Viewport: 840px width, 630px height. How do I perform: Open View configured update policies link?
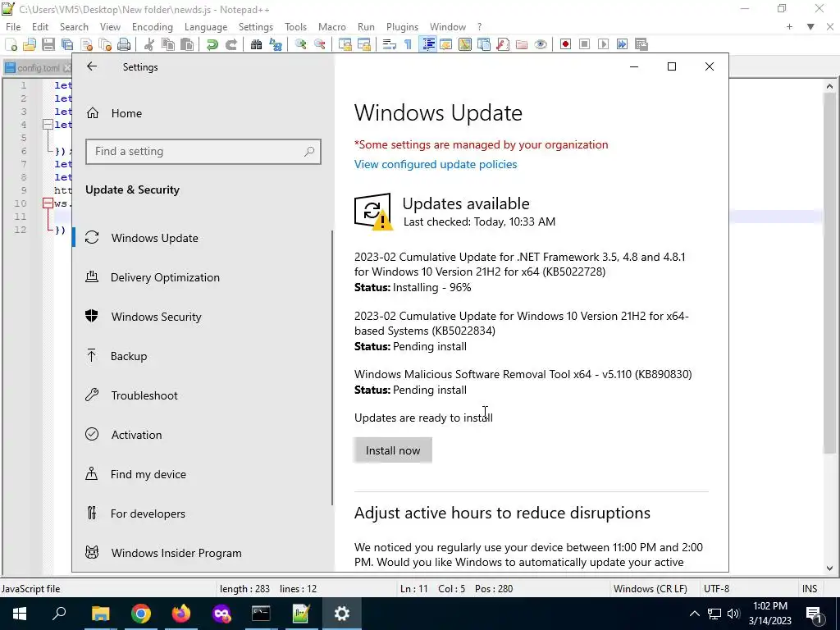coord(436,164)
